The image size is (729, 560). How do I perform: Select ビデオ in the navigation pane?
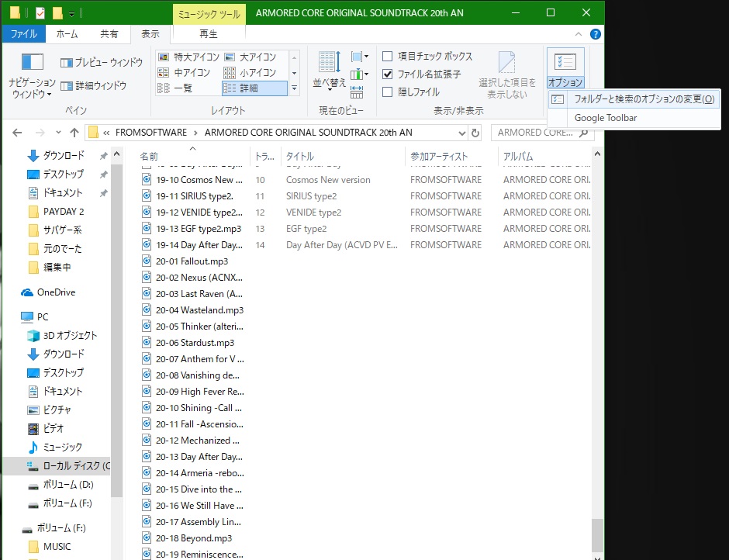click(46, 428)
